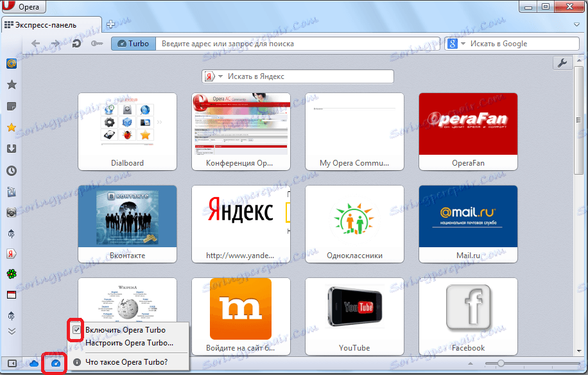Open the YouTube speed dial tile
This screenshot has width=588, height=375.
tap(355, 317)
